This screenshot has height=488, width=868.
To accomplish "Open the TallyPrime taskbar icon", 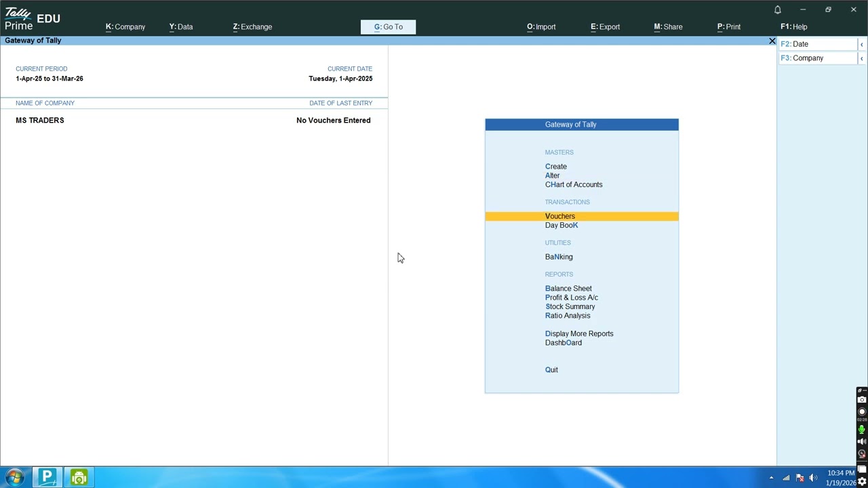I will [47, 477].
